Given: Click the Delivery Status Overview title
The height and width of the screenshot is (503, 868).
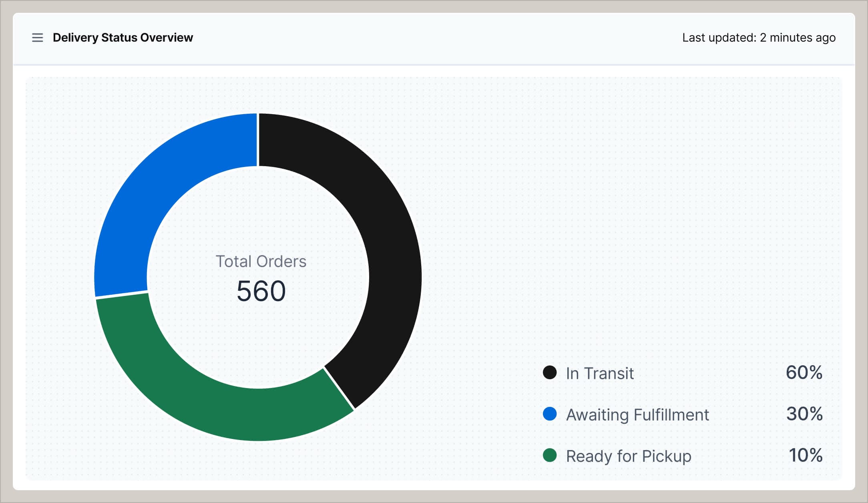Looking at the screenshot, I should click(123, 37).
